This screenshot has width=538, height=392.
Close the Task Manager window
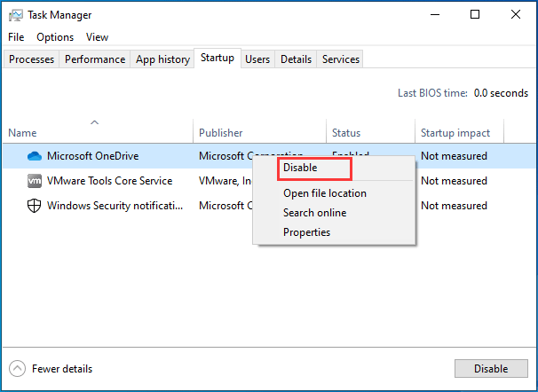(x=515, y=14)
